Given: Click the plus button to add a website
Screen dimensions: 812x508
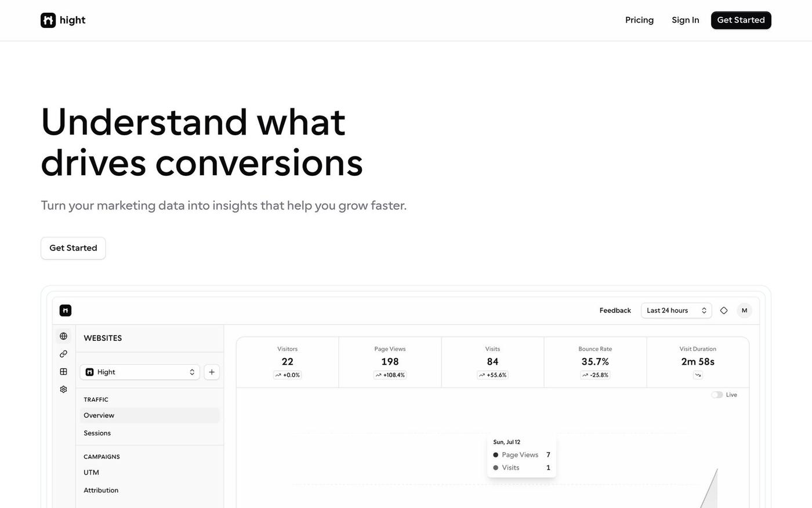Looking at the screenshot, I should point(212,372).
